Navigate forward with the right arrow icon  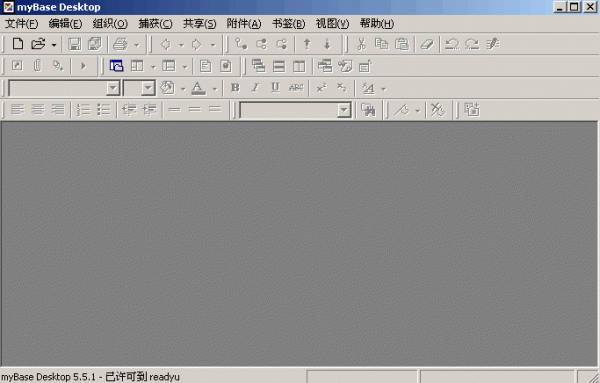[197, 44]
